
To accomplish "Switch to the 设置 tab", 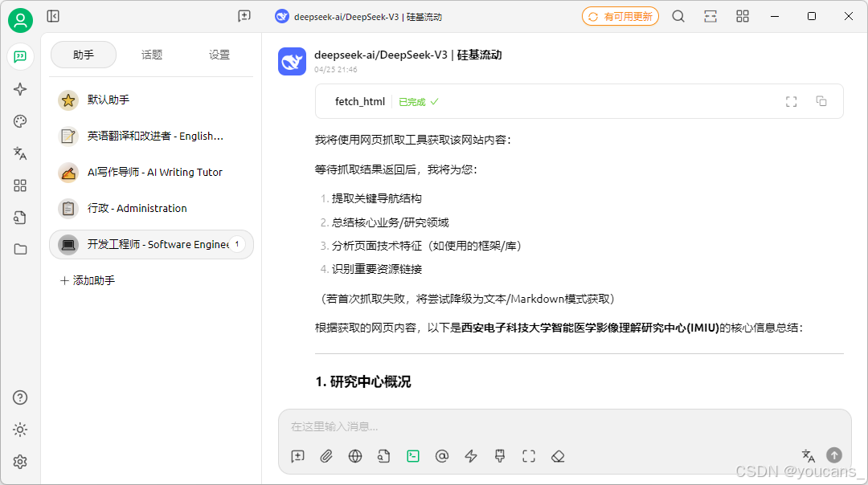I will tap(219, 55).
